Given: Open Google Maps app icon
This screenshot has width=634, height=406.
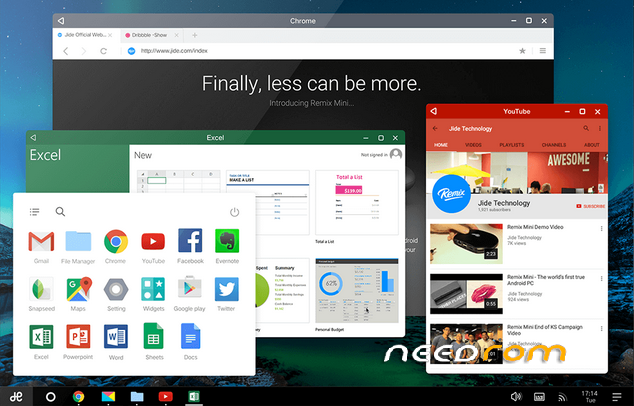Looking at the screenshot, I should click(x=78, y=290).
